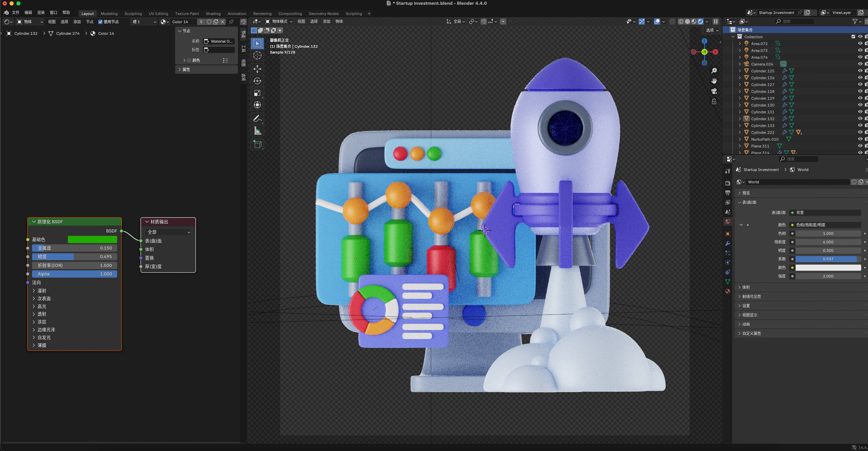Viewport: 868px width, 451px height.
Task: Click the World breadcrumb link in properties
Action: [802, 170]
